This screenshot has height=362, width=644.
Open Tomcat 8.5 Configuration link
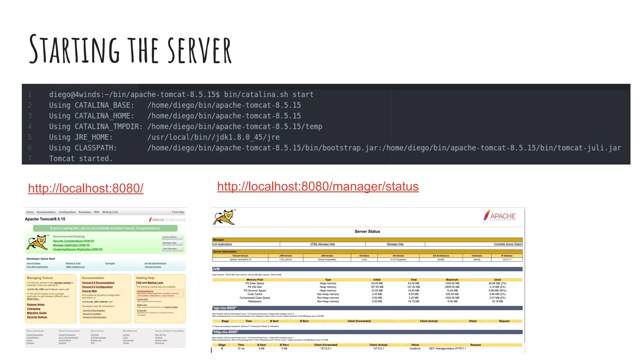coord(97,287)
